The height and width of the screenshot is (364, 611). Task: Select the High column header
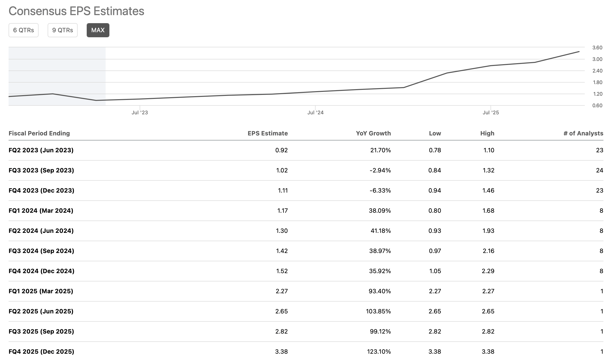[x=487, y=133]
